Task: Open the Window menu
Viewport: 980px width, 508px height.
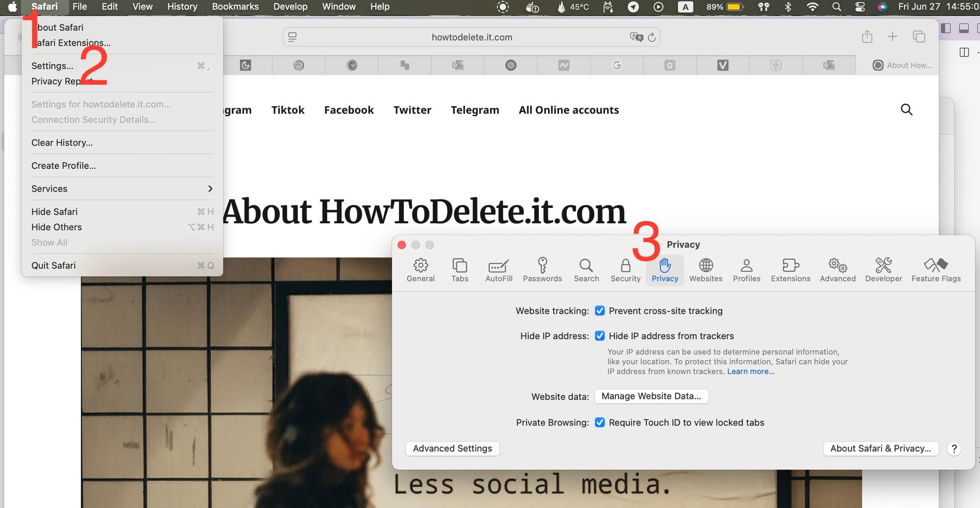Action: [x=339, y=7]
